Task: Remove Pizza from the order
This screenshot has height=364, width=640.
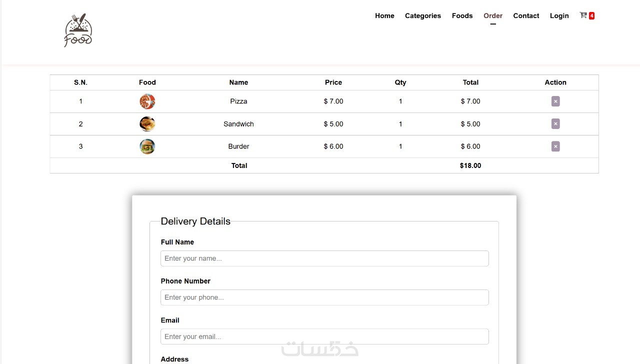Action: pos(555,101)
